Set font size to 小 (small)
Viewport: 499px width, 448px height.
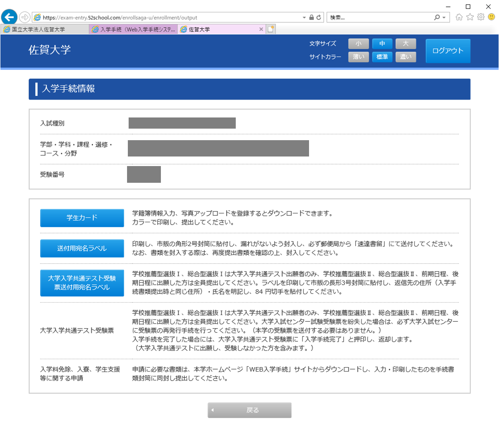[358, 43]
